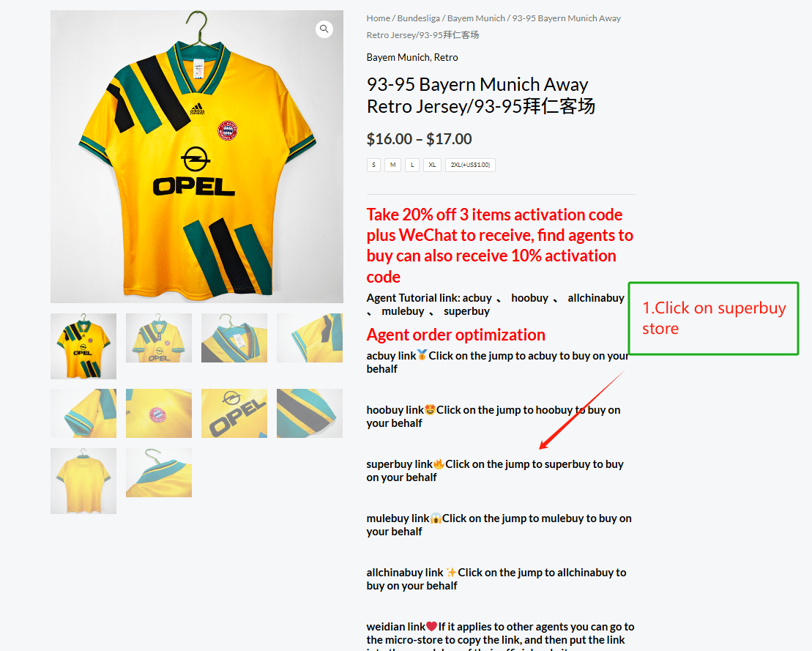The height and width of the screenshot is (651, 812).
Task: Open the allchinabuy agent tutorial link
Action: (x=595, y=298)
